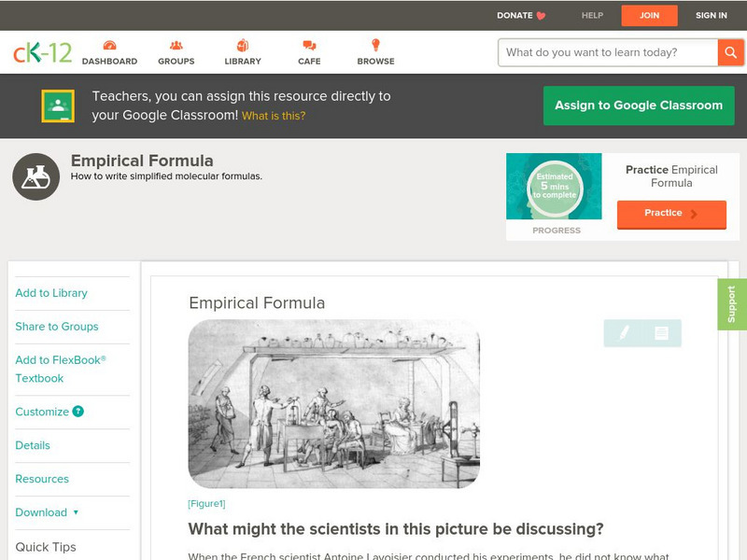Click the Customize help question mark icon

[x=78, y=412]
